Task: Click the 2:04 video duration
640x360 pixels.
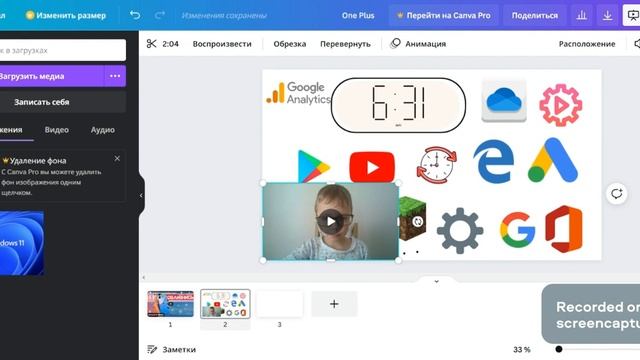Action: coord(171,44)
